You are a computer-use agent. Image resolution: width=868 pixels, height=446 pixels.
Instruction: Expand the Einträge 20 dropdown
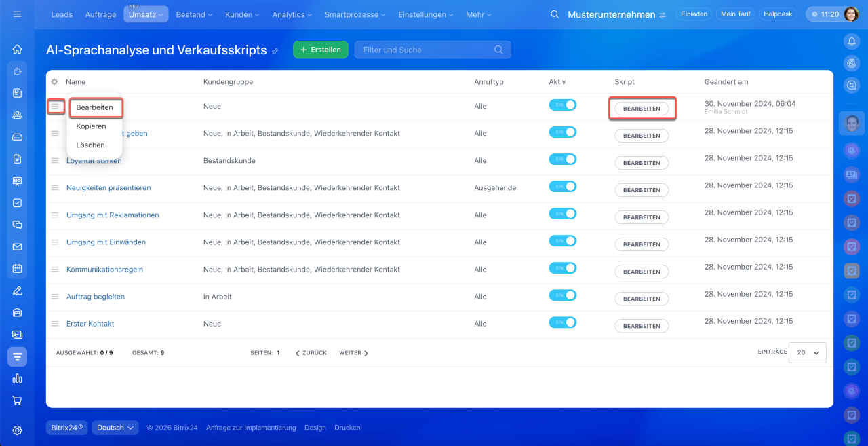(808, 353)
